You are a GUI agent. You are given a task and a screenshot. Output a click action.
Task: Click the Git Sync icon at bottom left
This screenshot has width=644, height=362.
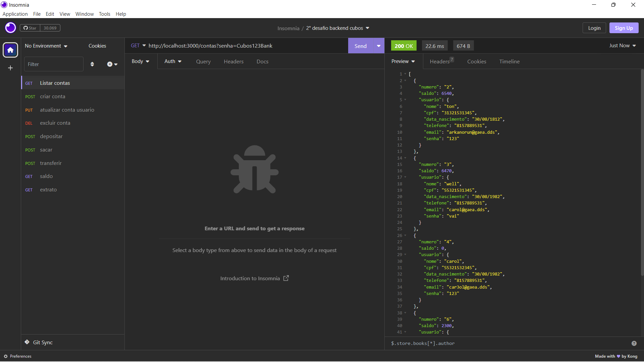pos(27,342)
